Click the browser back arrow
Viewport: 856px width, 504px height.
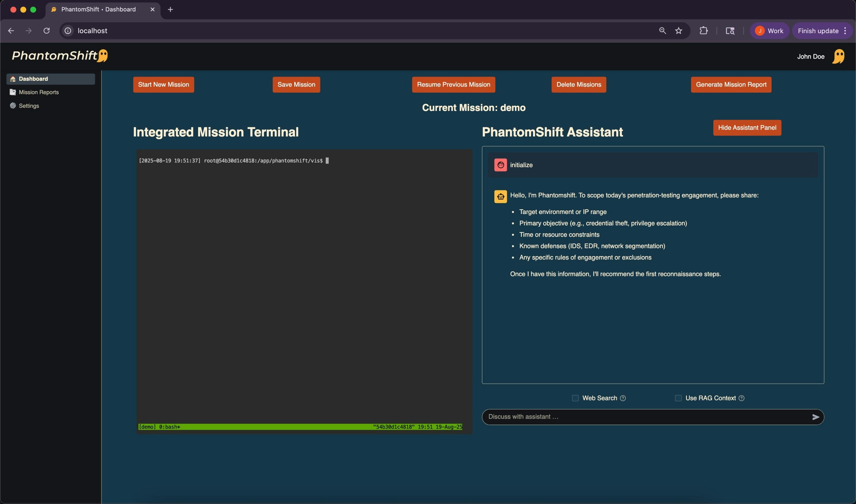pos(11,31)
